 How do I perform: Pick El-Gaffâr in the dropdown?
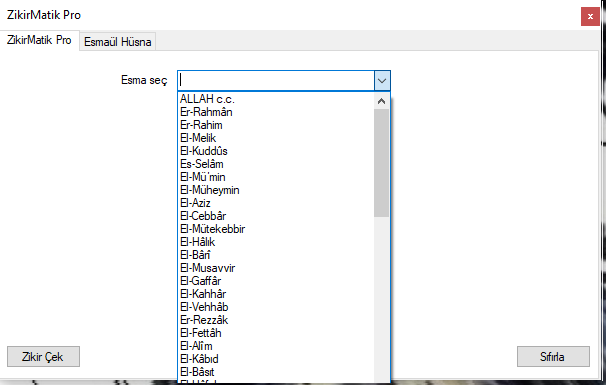click(276, 281)
